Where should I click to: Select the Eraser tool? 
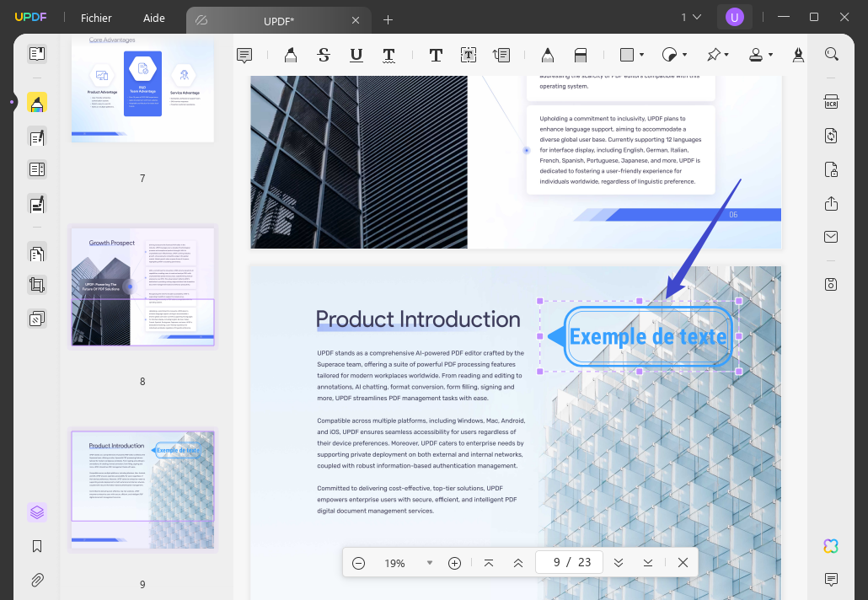click(x=580, y=55)
